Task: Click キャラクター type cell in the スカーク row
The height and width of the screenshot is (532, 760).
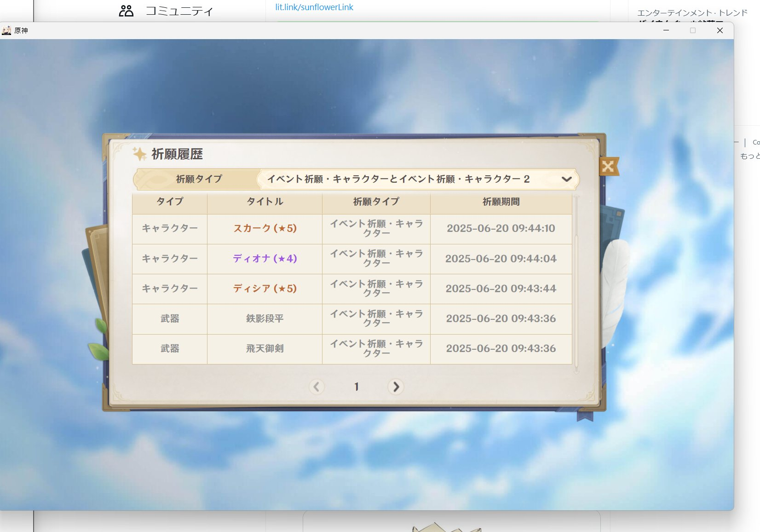Action: (x=170, y=229)
